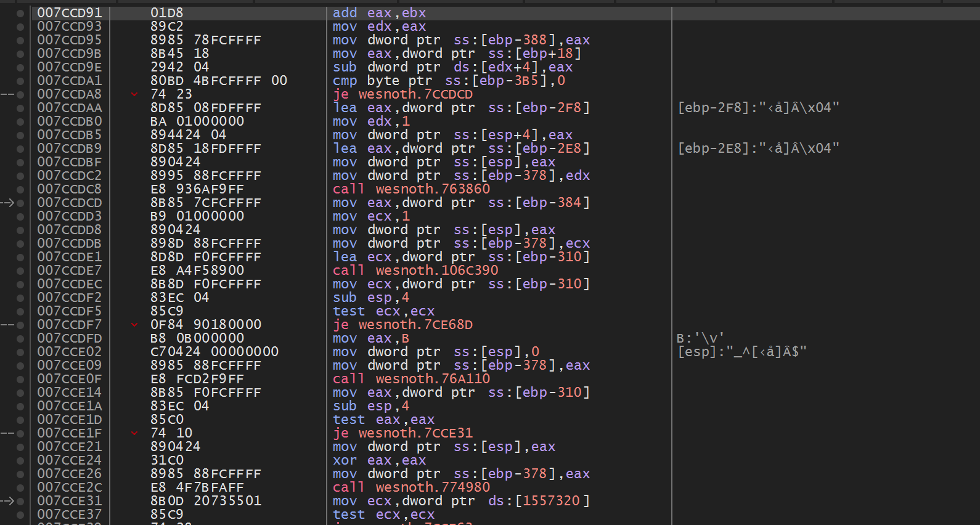Click the bytes E8 4F7BFAFF
The height and width of the screenshot is (525, 980).
click(197, 487)
